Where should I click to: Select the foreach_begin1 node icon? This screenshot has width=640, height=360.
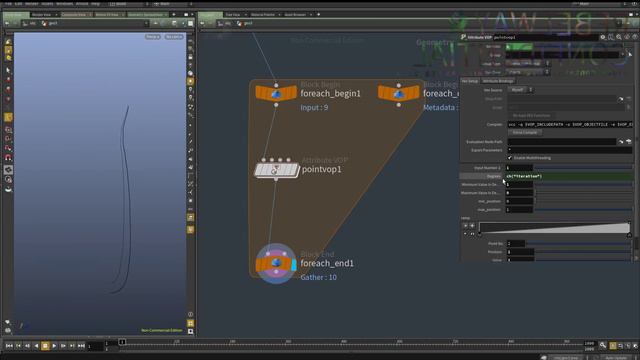click(276, 93)
